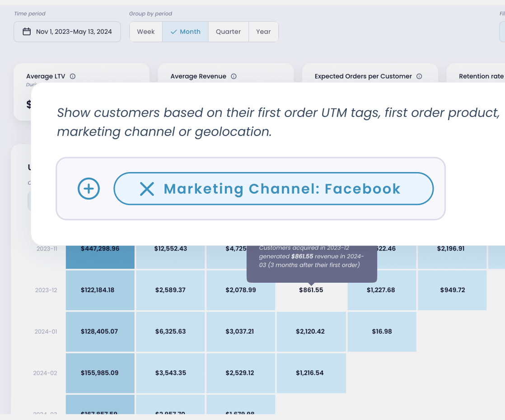Click the Retention rate card title
The width and height of the screenshot is (505, 420).
(481, 76)
